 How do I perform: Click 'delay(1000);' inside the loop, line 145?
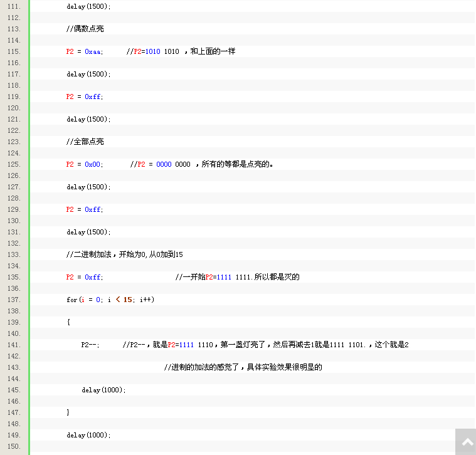point(103,390)
